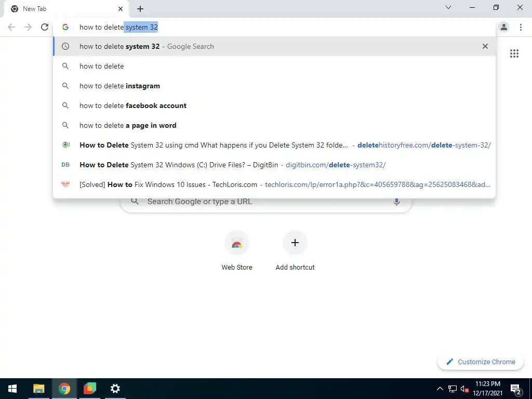Open the Chrome profile avatar icon
The height and width of the screenshot is (399, 532).
point(504,27)
